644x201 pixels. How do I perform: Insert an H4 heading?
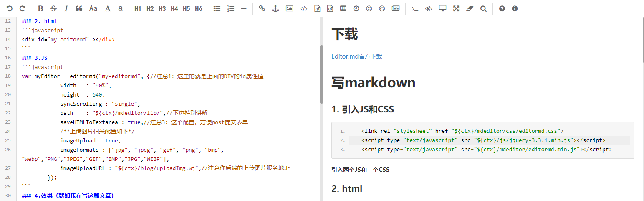click(x=174, y=8)
